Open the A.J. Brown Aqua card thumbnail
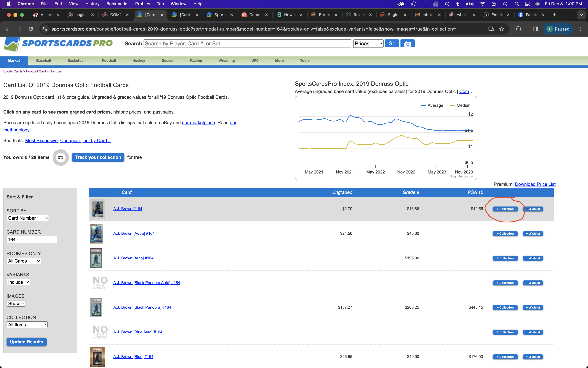This screenshot has width=588, height=368. coord(97,233)
